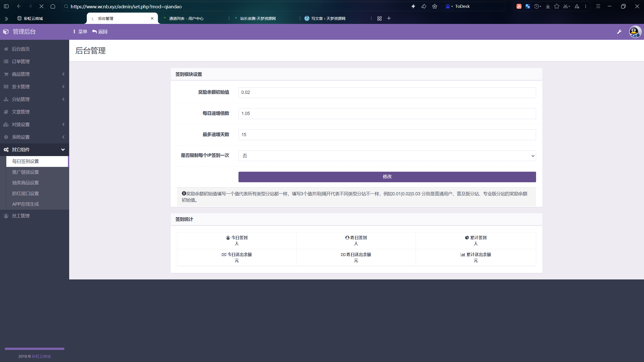Click the home icon beside 后台首页

point(6,49)
